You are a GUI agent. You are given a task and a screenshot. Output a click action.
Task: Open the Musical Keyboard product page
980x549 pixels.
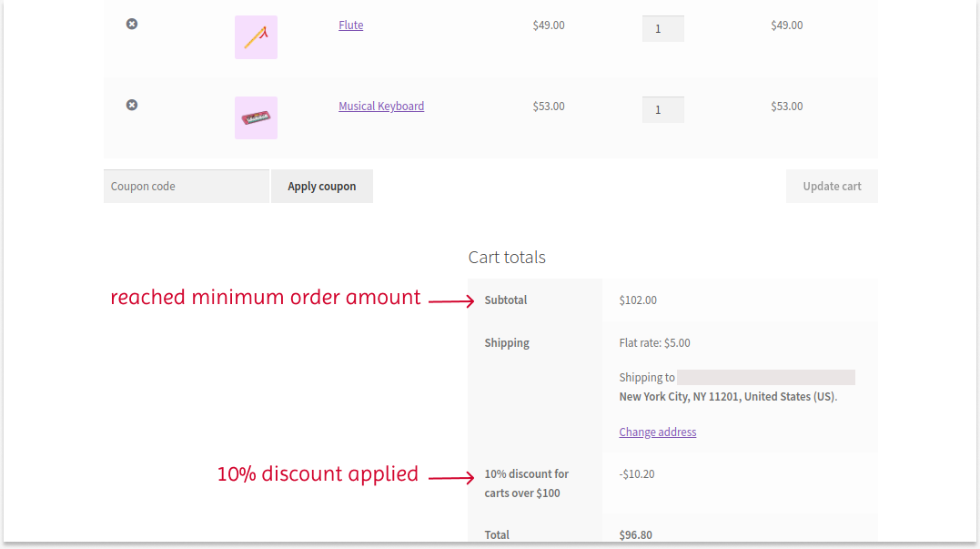click(381, 106)
